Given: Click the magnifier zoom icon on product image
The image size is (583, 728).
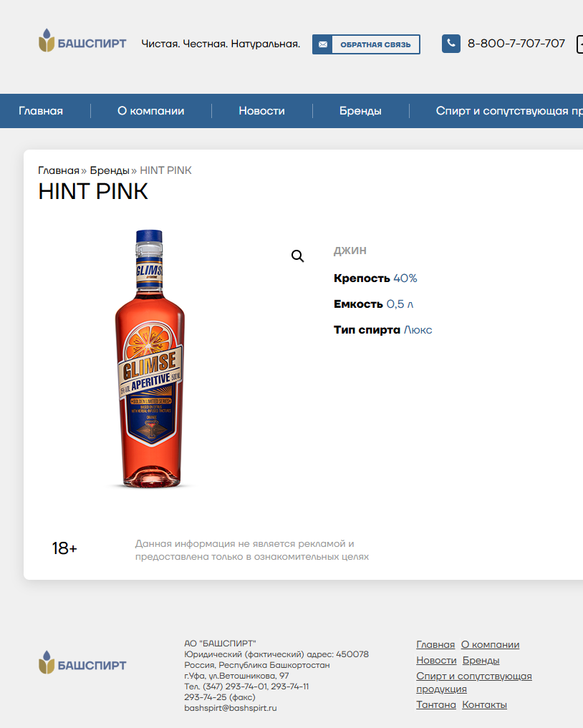Looking at the screenshot, I should [298, 256].
